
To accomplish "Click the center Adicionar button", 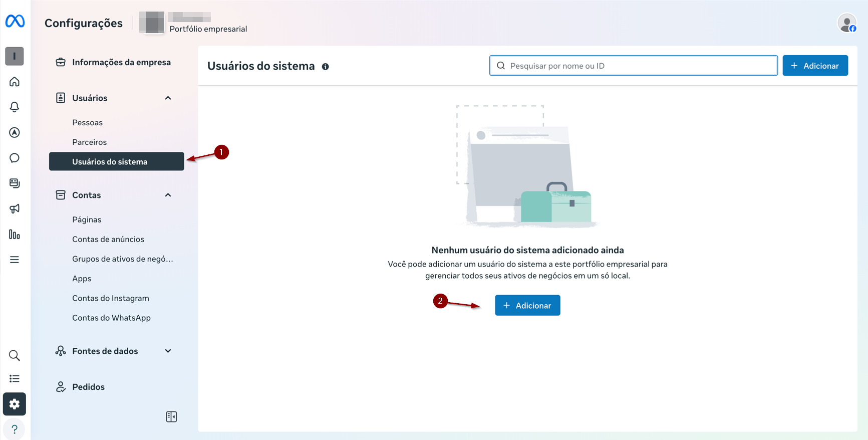I will tap(527, 305).
